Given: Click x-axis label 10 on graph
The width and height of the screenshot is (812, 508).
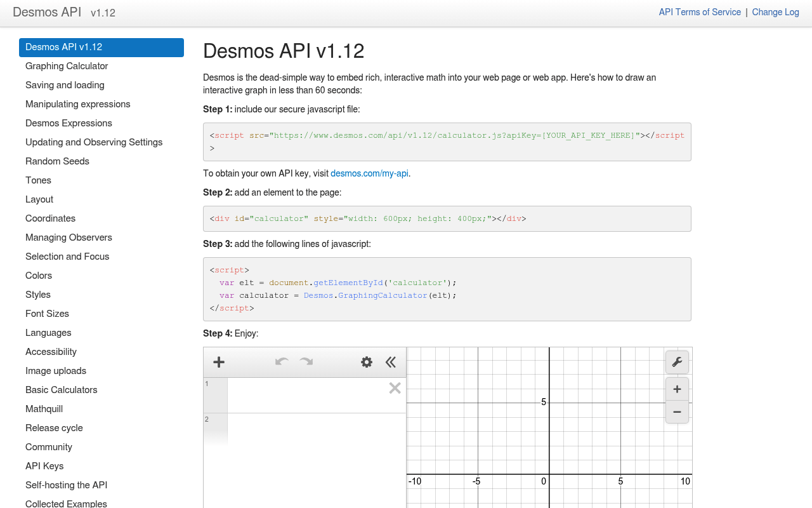Looking at the screenshot, I should tap(685, 481).
